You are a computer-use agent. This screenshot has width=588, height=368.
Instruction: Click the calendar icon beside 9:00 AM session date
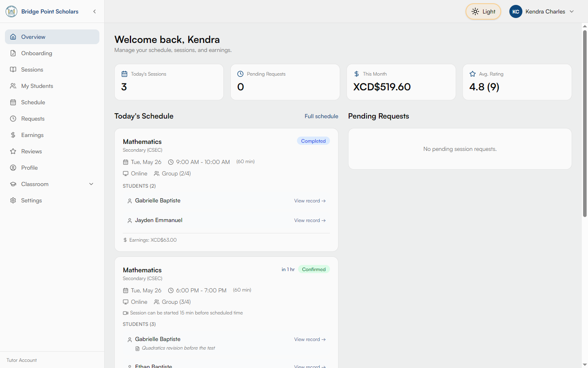pyautogui.click(x=126, y=162)
